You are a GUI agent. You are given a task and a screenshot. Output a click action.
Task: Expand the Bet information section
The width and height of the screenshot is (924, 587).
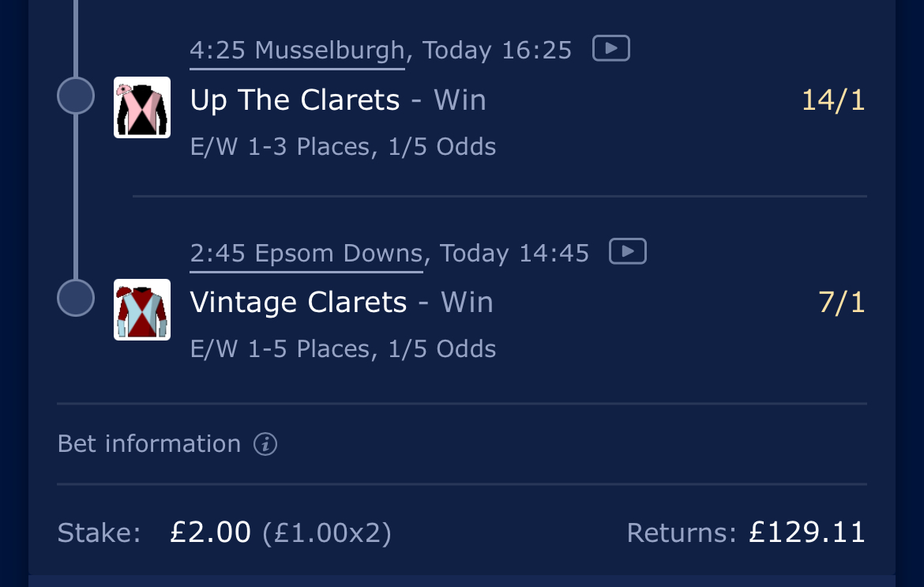(149, 444)
